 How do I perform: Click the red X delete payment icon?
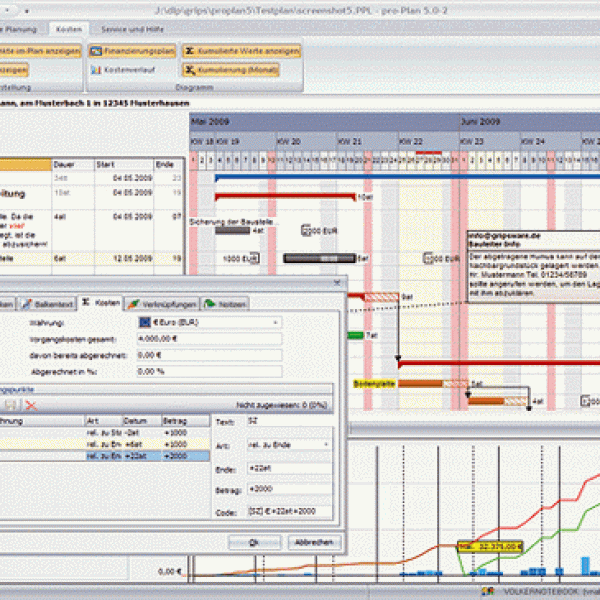pos(31,405)
